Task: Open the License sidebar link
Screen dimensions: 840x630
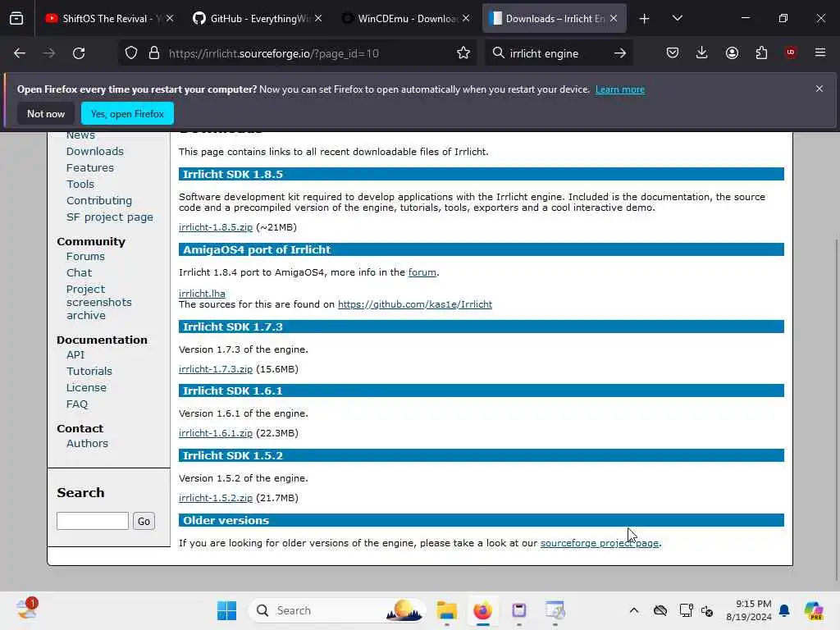Action: click(x=86, y=387)
